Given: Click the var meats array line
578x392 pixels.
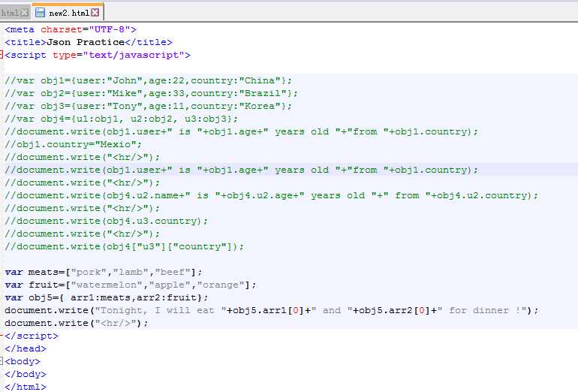Looking at the screenshot, I should tap(104, 272).
